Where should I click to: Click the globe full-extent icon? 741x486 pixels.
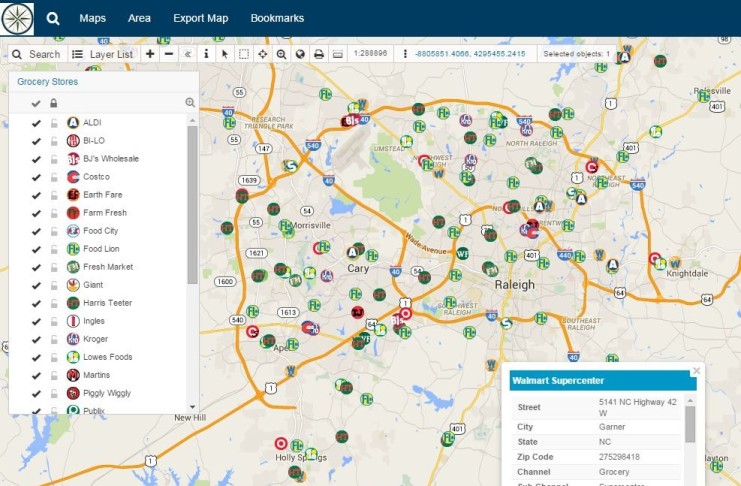click(x=300, y=54)
